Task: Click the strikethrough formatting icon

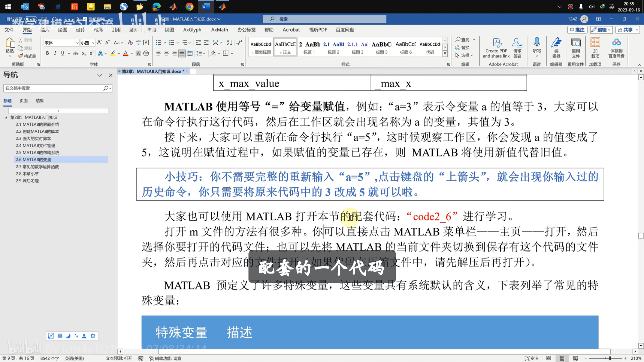Action: (x=75, y=53)
